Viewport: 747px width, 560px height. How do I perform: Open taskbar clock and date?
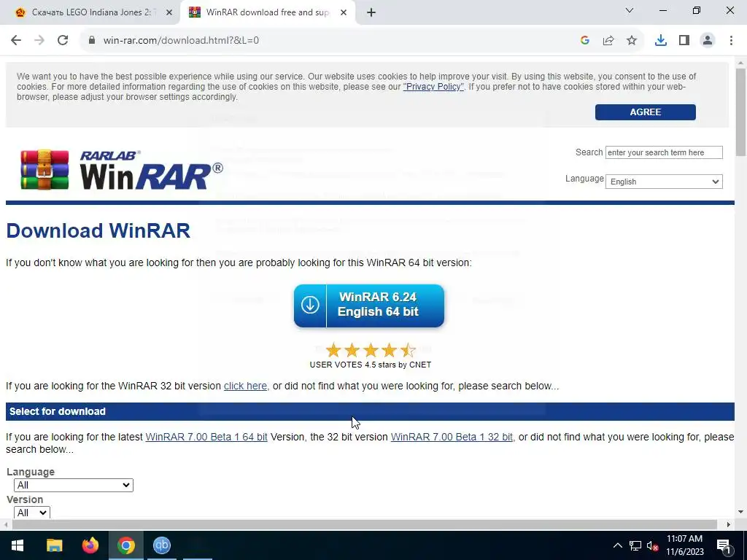tap(684, 545)
